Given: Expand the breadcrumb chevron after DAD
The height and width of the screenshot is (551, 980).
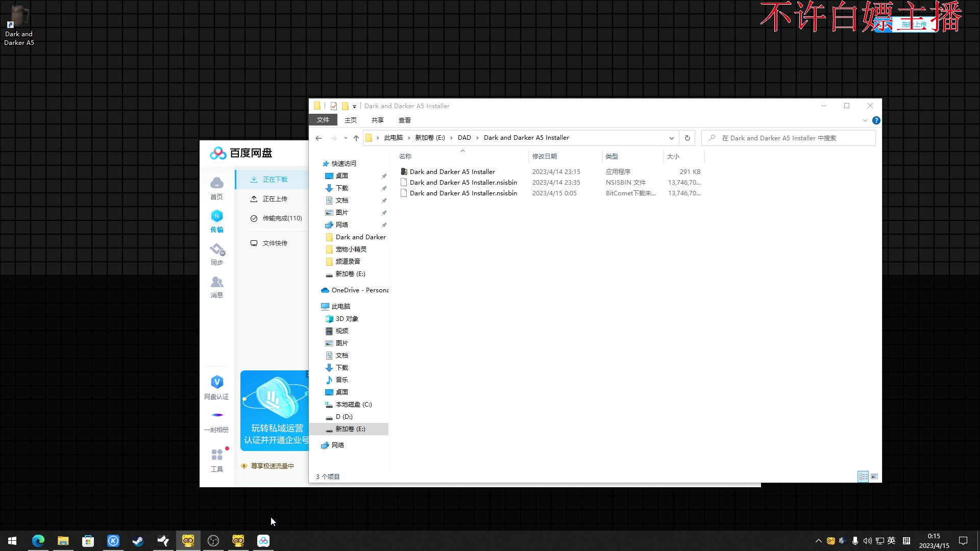Looking at the screenshot, I should (x=477, y=138).
